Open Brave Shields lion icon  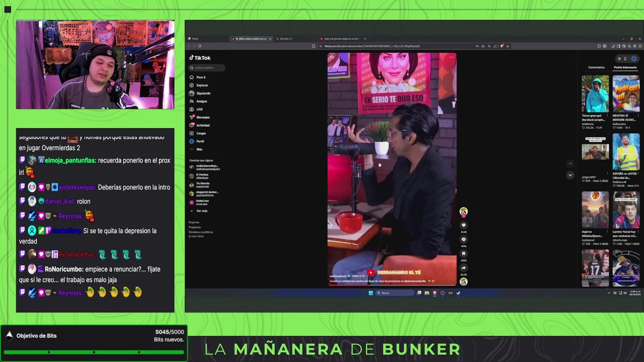(x=502, y=46)
